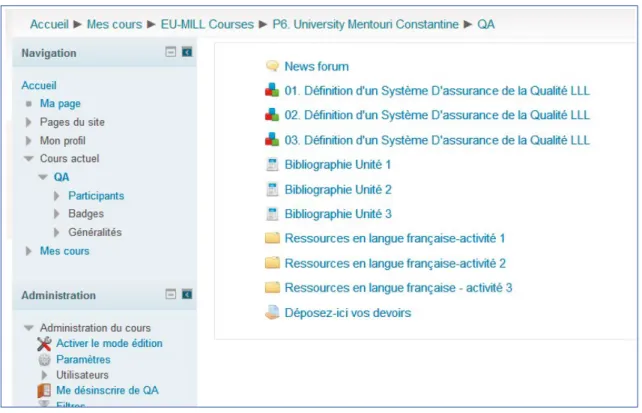The width and height of the screenshot is (642, 413).
Task: Click folder icon for Ressources activité 1
Action: point(272,238)
